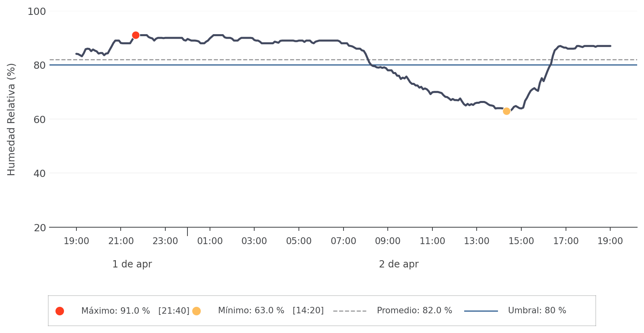
Task: Select the blue Umbral line sample in legend
Action: coord(481,311)
